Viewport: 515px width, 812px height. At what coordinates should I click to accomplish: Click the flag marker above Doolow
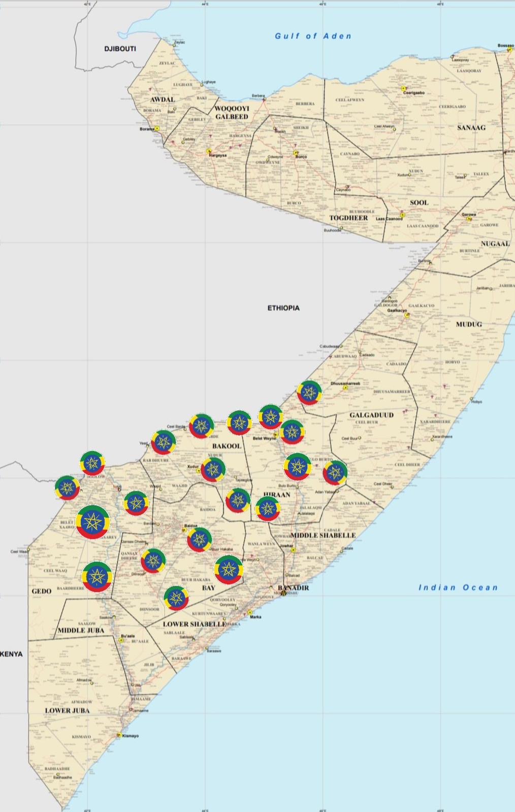pos(93,462)
